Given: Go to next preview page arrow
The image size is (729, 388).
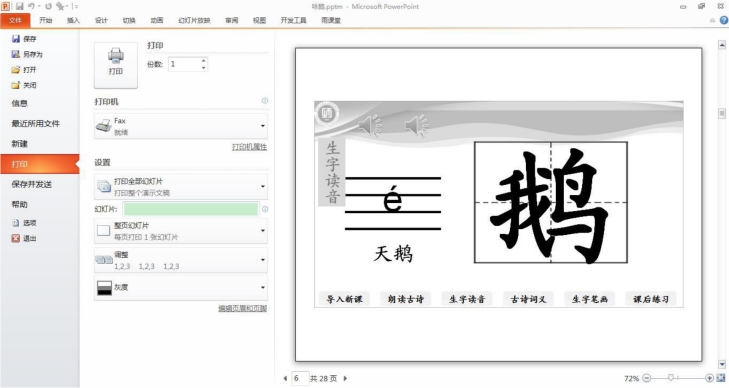Looking at the screenshot, I should pyautogui.click(x=345, y=378).
